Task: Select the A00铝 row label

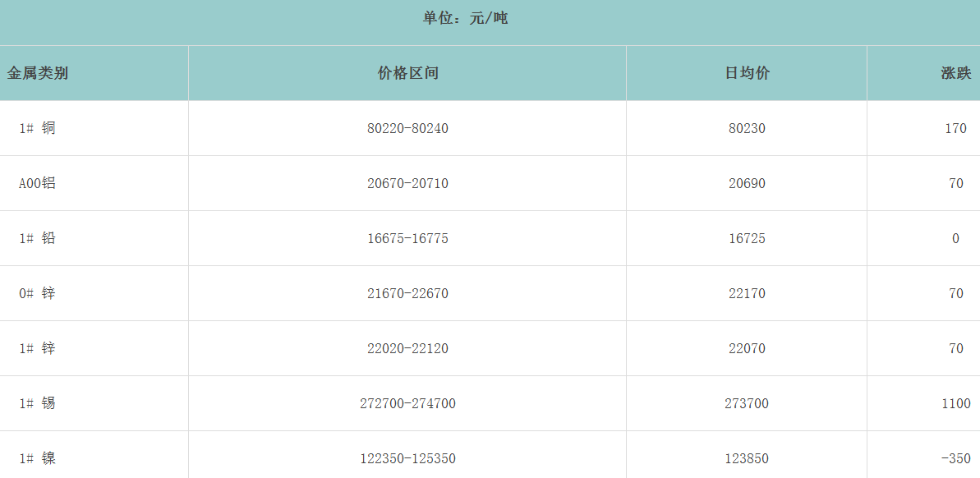Action: (x=38, y=183)
